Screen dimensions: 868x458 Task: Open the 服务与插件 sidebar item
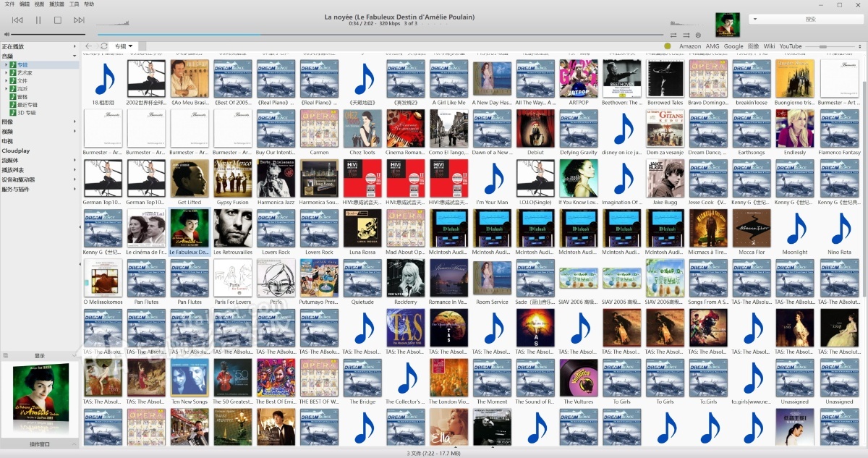click(x=15, y=189)
